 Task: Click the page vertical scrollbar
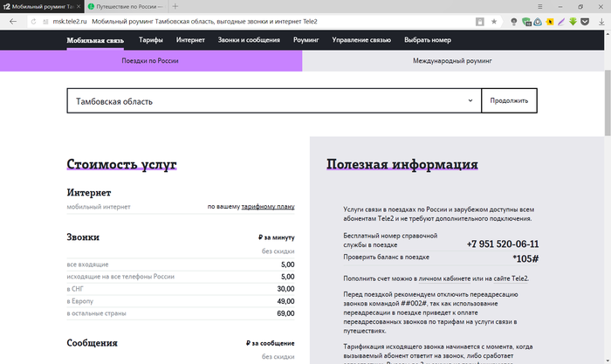tap(607, 87)
